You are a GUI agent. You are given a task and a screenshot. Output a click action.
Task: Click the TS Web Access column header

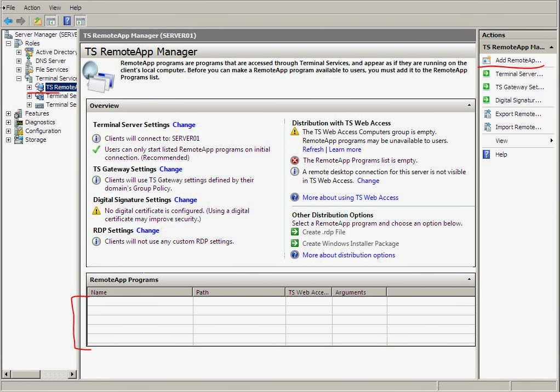pyautogui.click(x=308, y=292)
